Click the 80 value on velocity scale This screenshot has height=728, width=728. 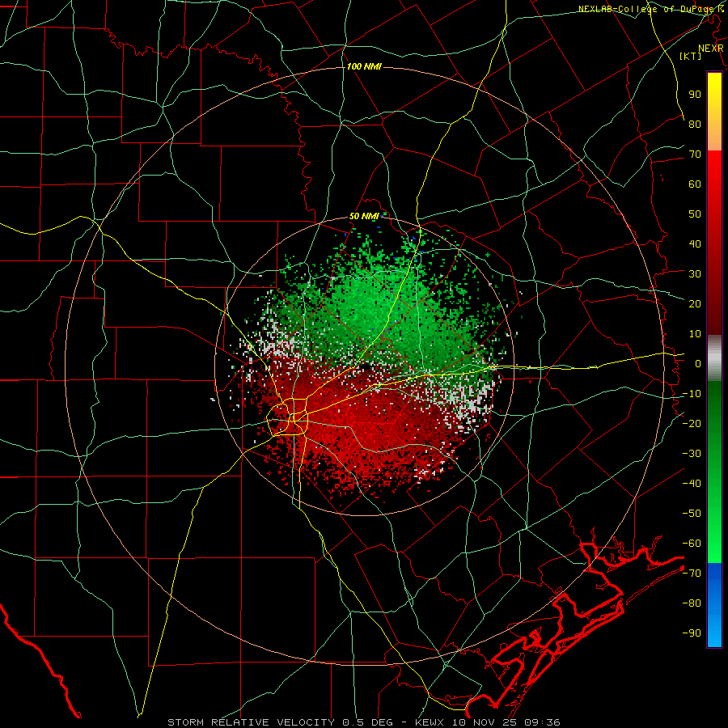[695, 124]
